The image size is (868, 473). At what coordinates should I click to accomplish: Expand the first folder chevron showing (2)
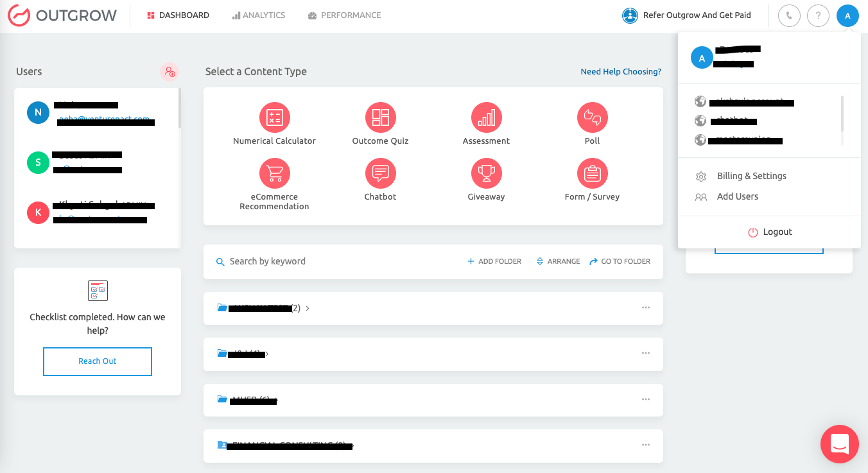pos(308,308)
